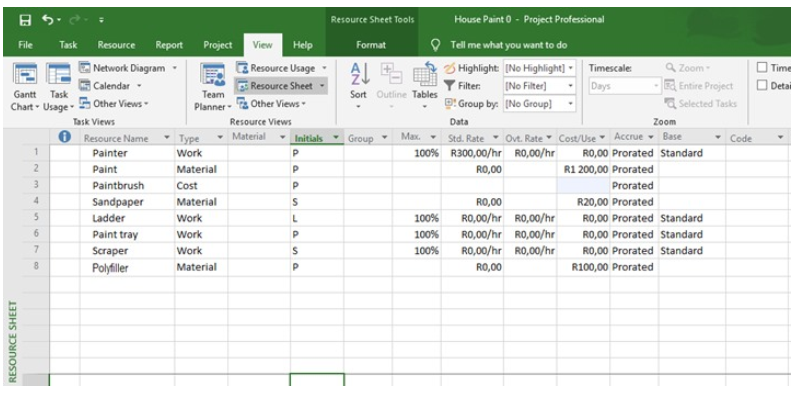Click the Save icon in the title bar

(x=25, y=20)
